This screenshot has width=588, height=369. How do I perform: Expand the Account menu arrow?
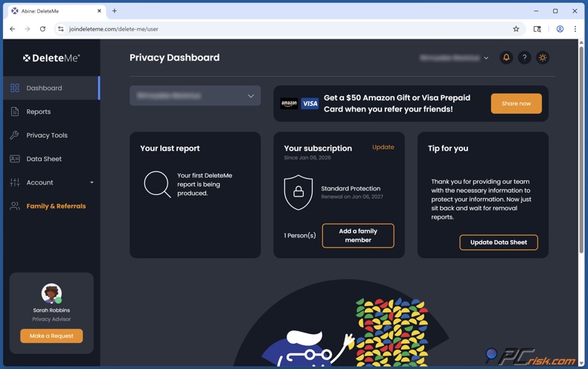[x=92, y=182]
